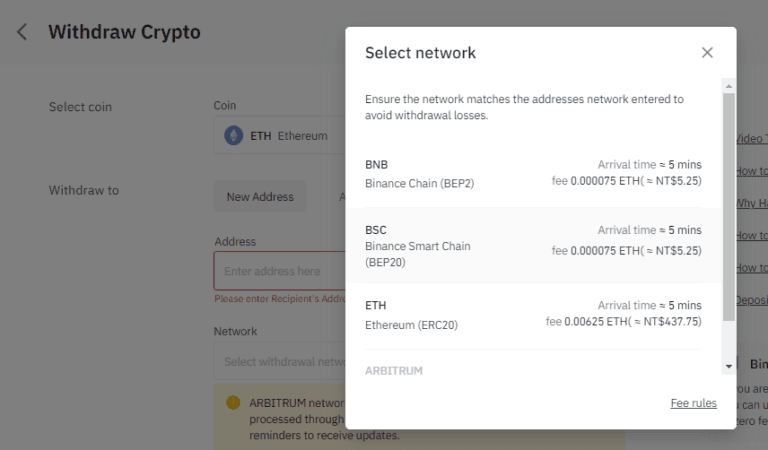This screenshot has height=450, width=768.
Task: Open the ETH Ethereum coin selector
Action: [280, 136]
